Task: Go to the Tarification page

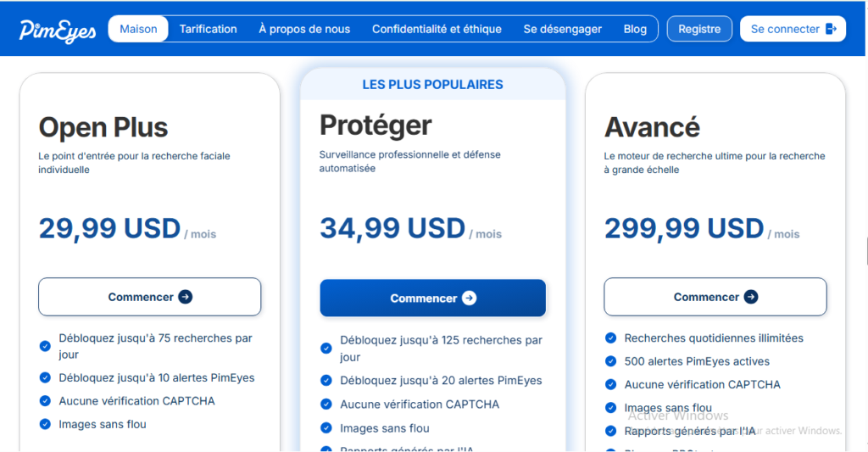Action: [209, 29]
